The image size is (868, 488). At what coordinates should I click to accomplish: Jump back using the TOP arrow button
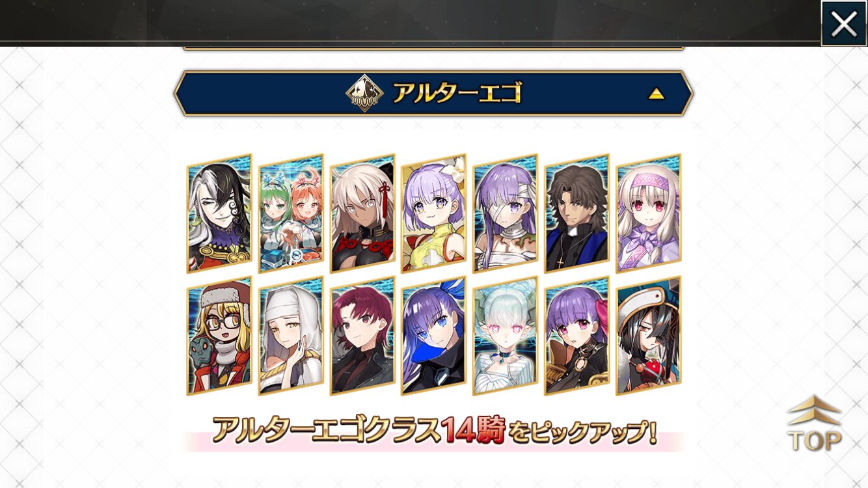coord(814,424)
